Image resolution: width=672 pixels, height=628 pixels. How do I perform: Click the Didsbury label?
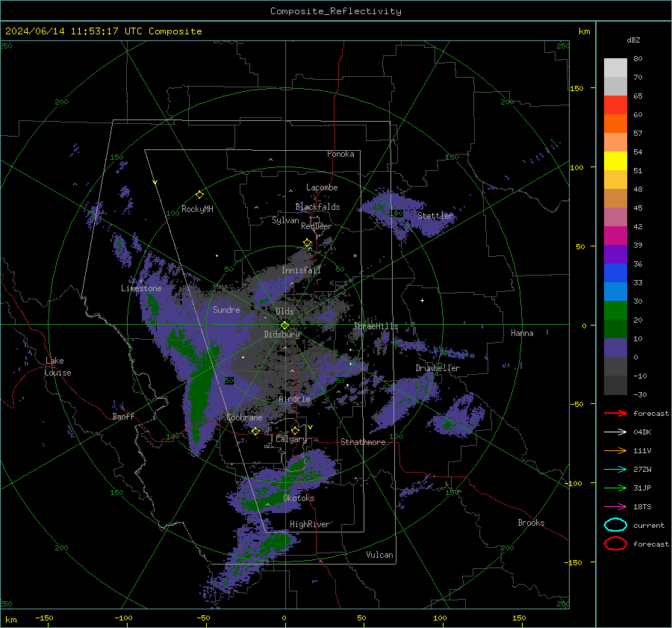click(281, 335)
